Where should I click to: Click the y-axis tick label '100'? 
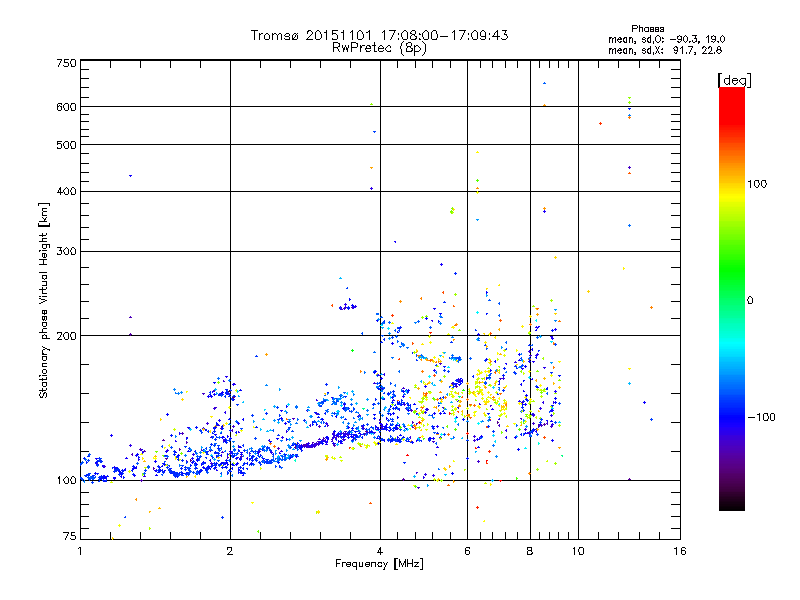pos(66,480)
